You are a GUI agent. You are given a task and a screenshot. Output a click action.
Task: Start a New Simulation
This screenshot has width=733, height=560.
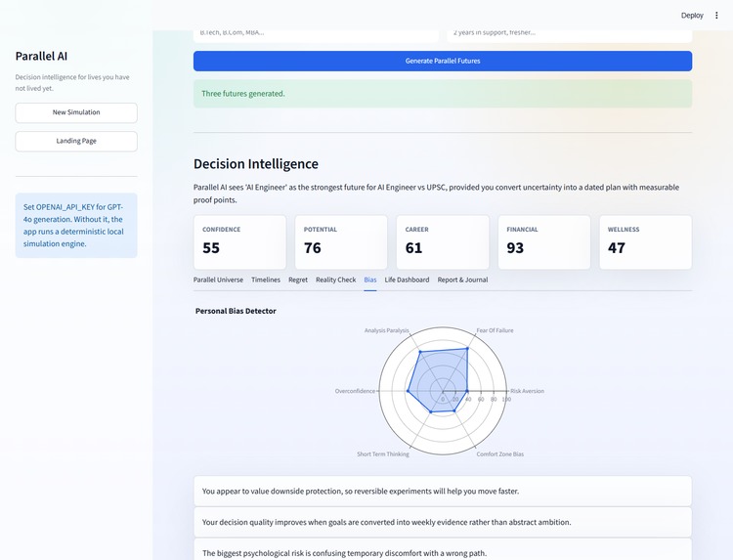click(x=76, y=112)
